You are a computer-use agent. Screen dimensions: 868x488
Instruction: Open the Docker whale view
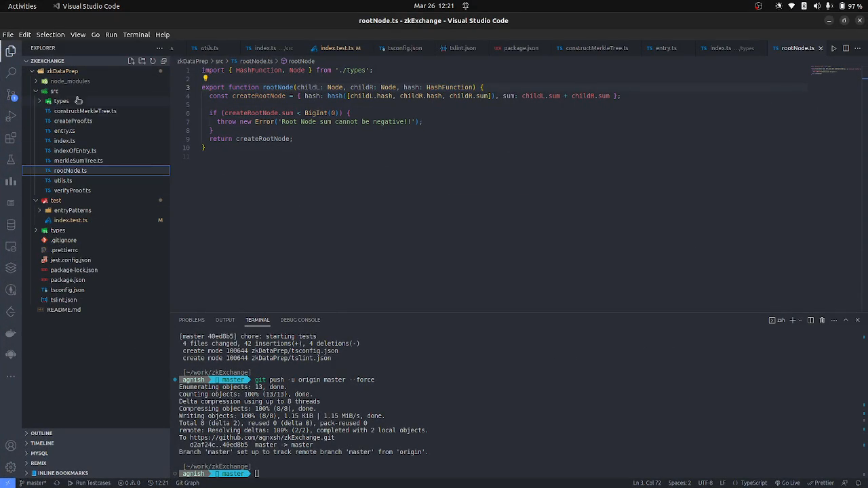pyautogui.click(x=11, y=333)
